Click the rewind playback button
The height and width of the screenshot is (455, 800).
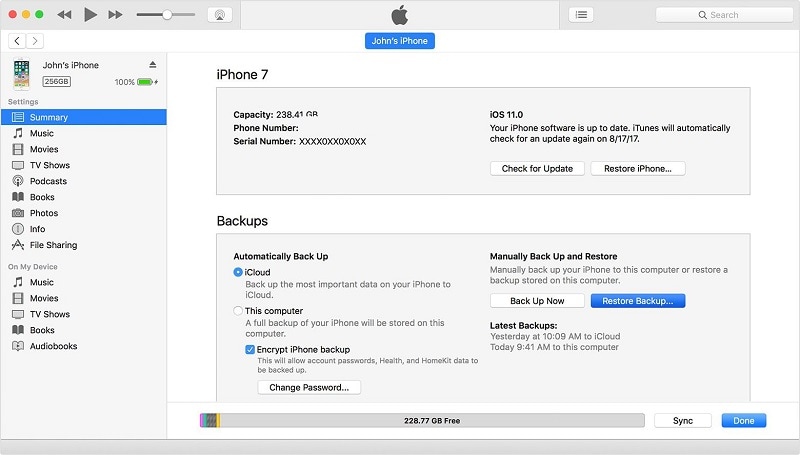[x=64, y=15]
